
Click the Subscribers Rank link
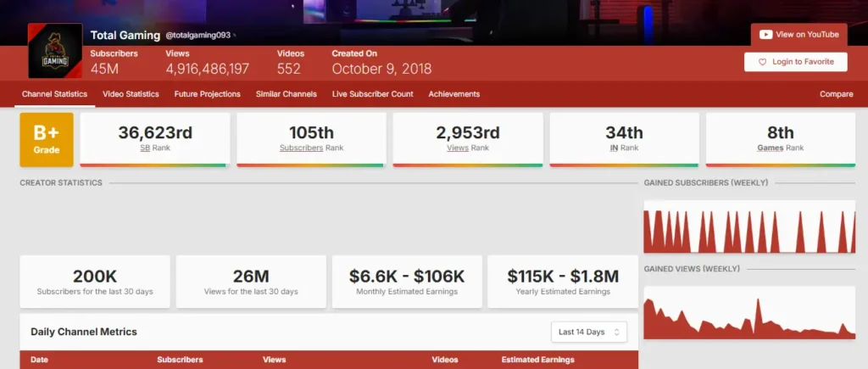pos(301,148)
